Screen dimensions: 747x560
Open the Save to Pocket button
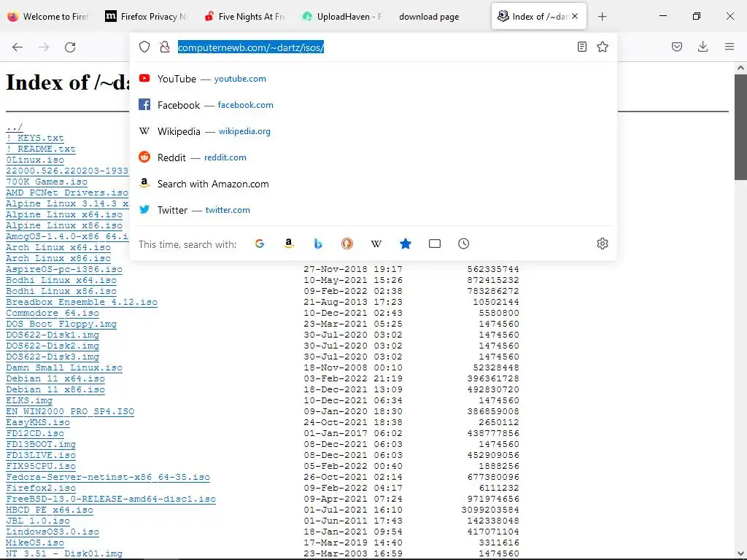677,47
